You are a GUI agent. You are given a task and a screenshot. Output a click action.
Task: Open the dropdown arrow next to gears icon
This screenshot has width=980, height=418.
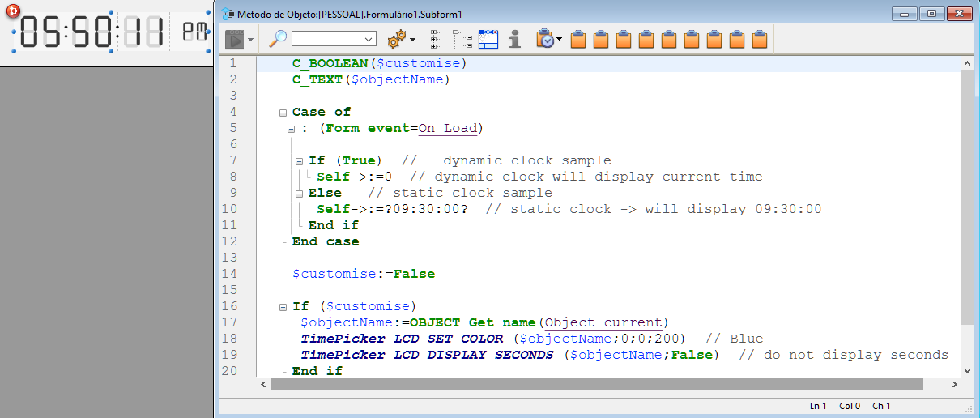click(412, 39)
